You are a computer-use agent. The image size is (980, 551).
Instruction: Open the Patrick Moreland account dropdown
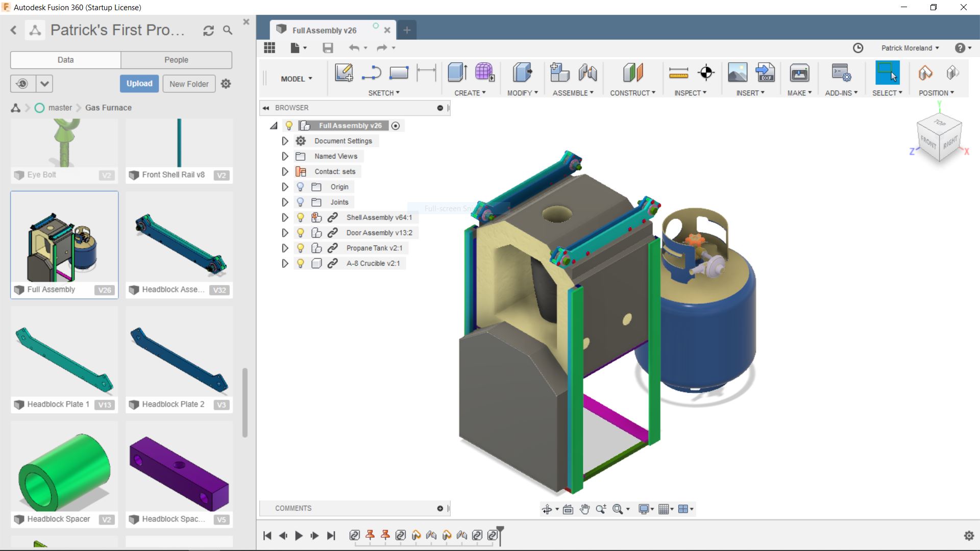click(x=910, y=48)
